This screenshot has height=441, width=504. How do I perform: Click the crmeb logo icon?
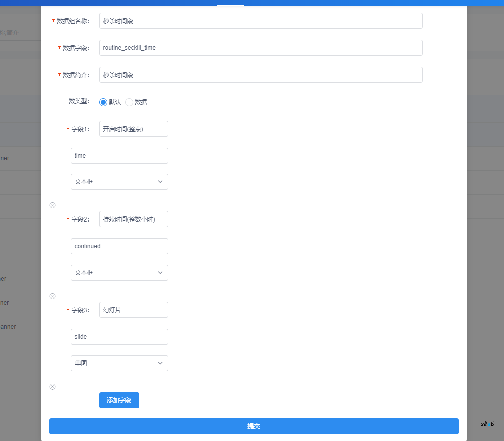[487, 424]
